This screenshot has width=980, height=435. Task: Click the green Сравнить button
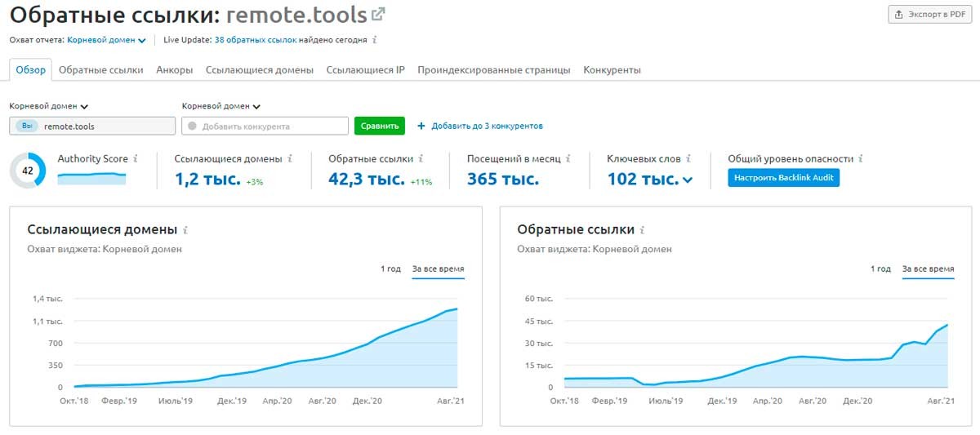380,126
